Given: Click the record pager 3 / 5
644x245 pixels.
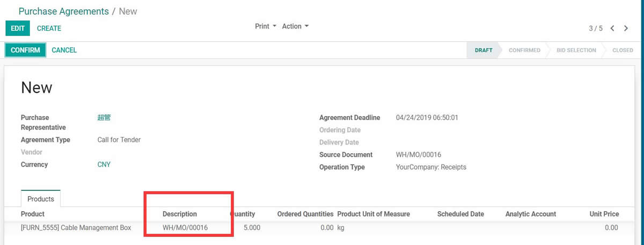Looking at the screenshot, I should pos(596,28).
